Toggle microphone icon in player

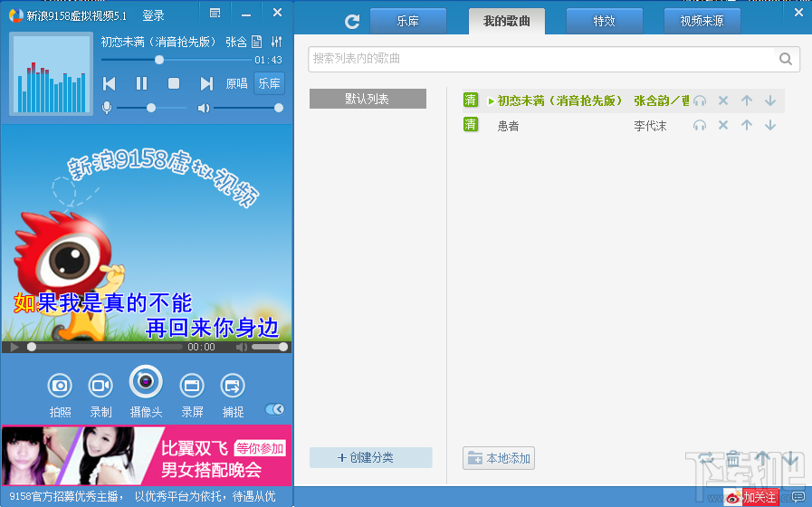107,108
